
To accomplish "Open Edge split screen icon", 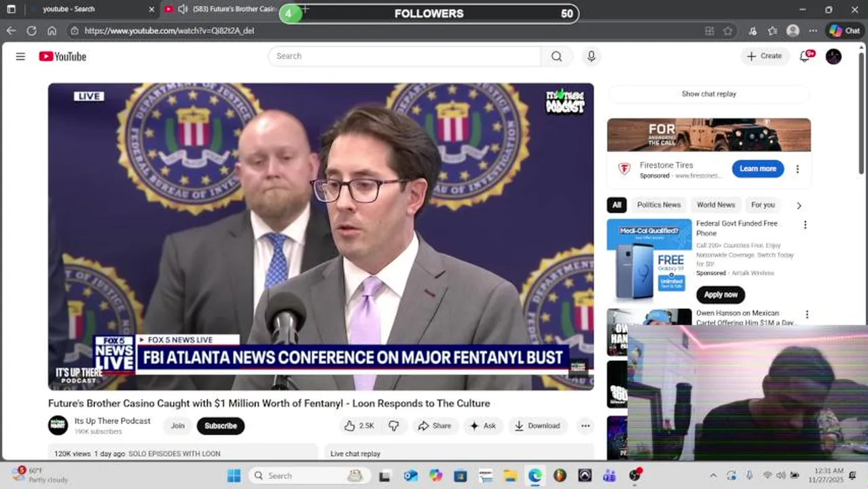I will 709,31.
